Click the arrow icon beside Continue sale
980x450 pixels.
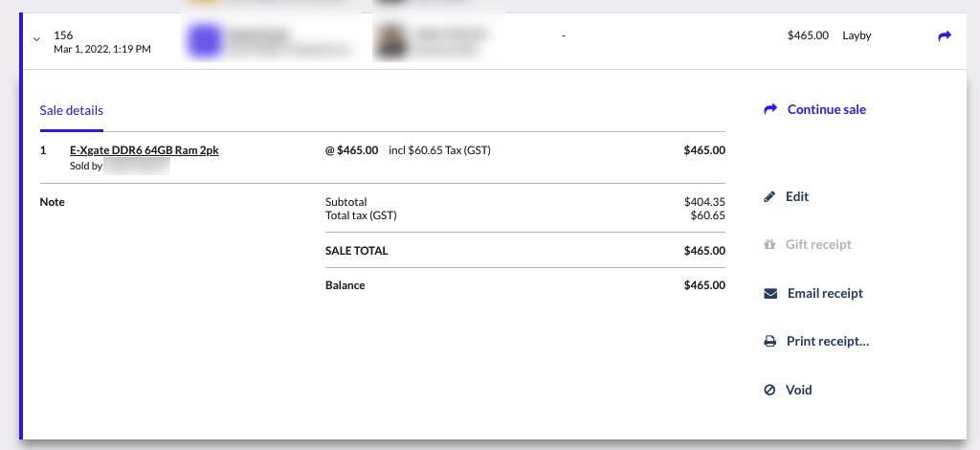pos(770,110)
